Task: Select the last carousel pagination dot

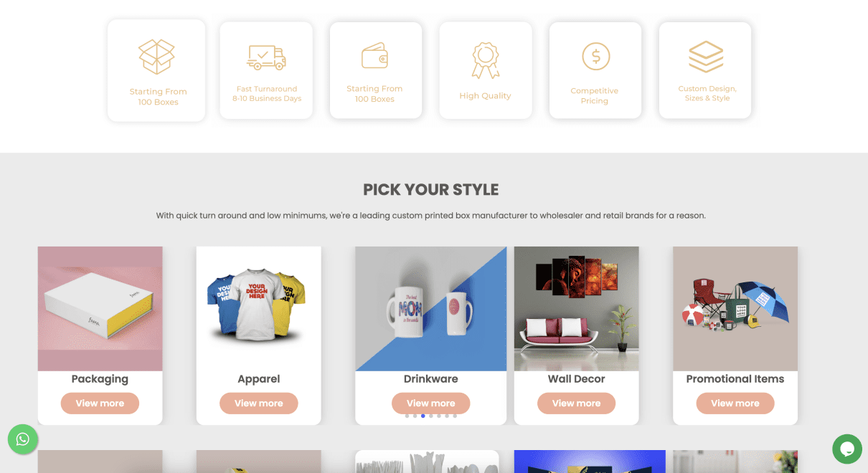Action: tap(455, 416)
